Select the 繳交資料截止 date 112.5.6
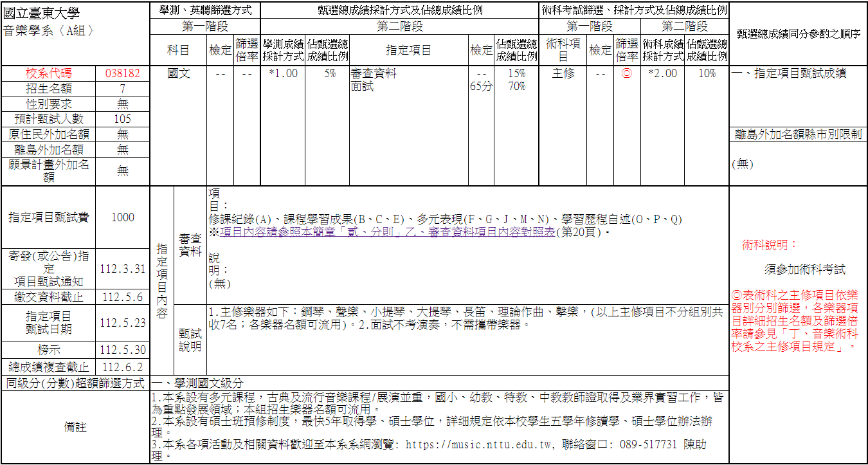The height and width of the screenshot is (465, 868). [122, 297]
